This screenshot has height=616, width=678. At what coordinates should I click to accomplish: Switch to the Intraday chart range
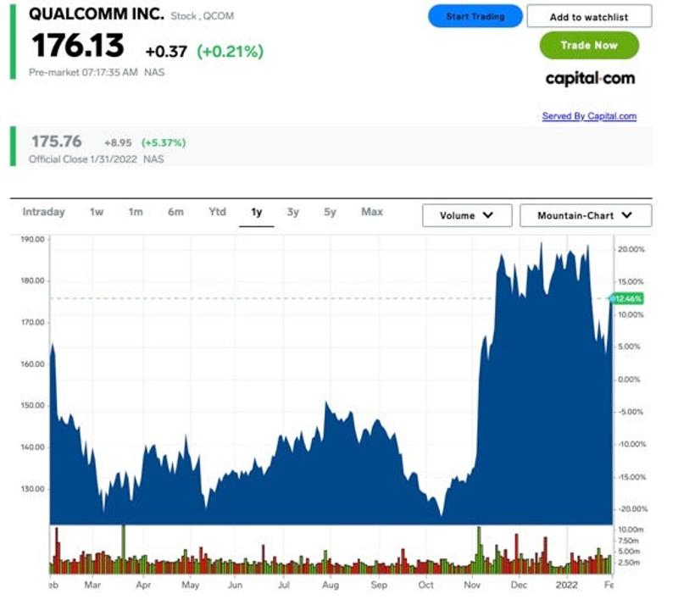click(x=44, y=212)
